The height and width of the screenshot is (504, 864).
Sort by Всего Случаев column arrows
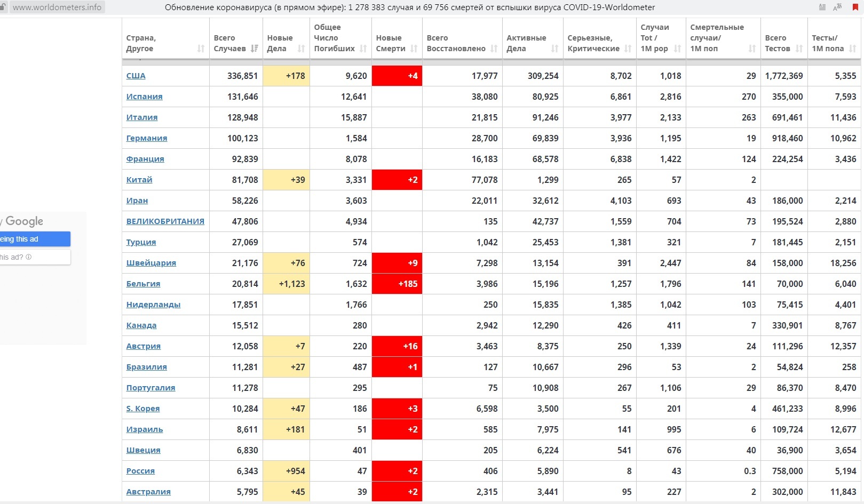pos(255,49)
